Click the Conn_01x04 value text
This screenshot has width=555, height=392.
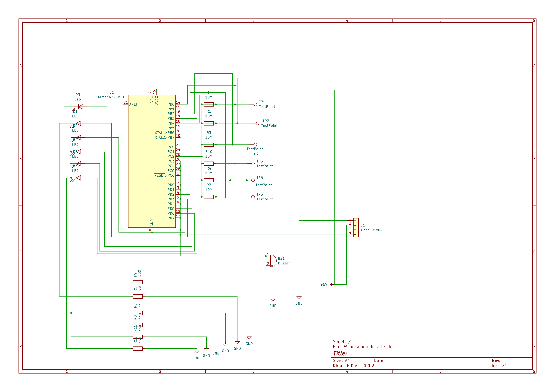tap(372, 230)
